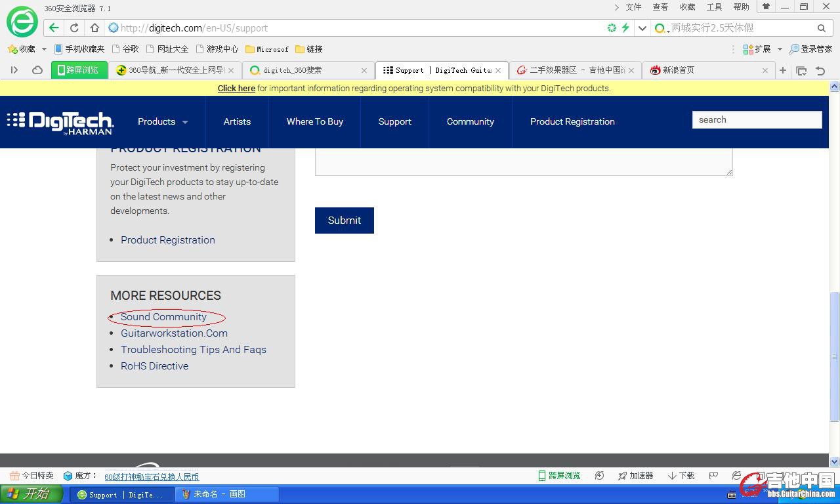Open the Windows 开始 Start button
The image size is (840, 504).
click(31, 494)
